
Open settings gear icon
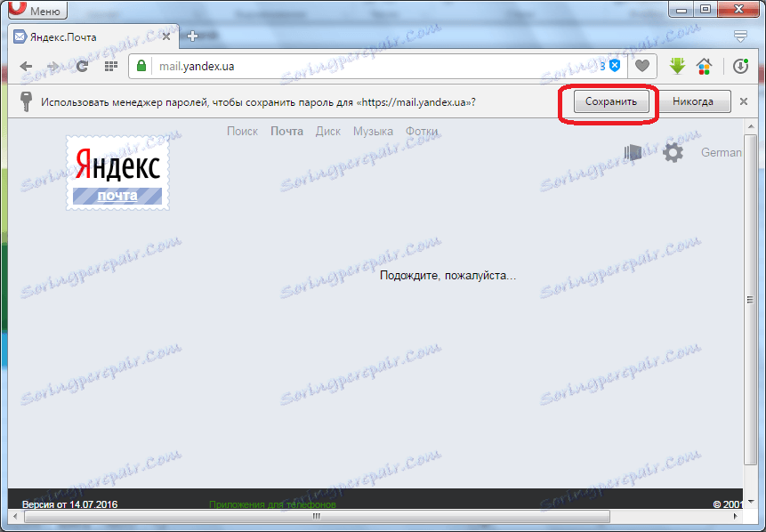coord(673,152)
